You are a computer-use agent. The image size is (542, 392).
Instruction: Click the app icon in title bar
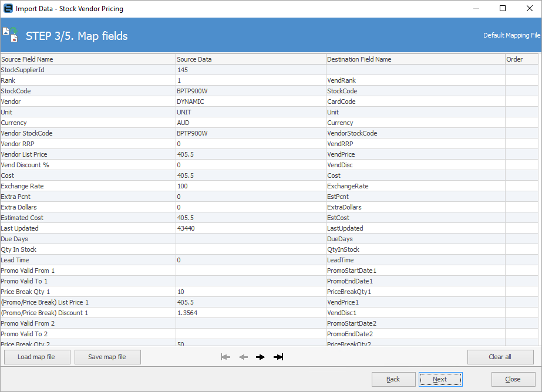pos(8,9)
